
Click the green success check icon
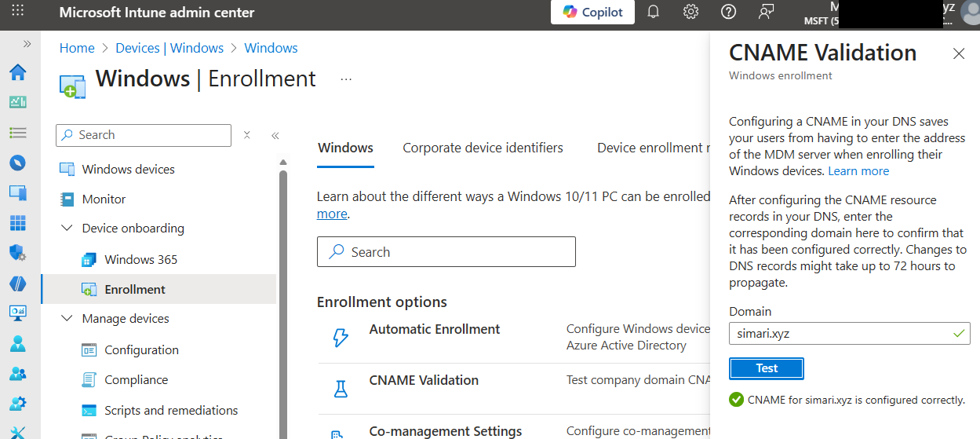pyautogui.click(x=736, y=400)
